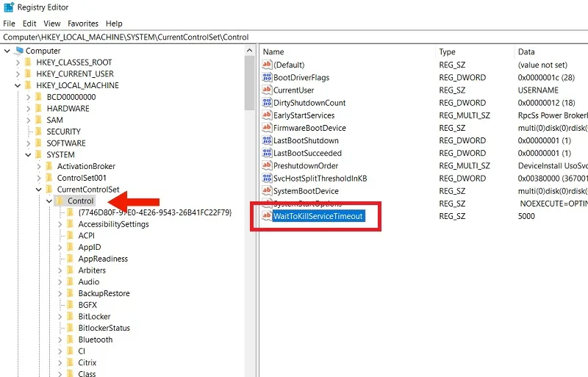Click the SvcHostSplitThresholdInKB binary icon

(267, 178)
